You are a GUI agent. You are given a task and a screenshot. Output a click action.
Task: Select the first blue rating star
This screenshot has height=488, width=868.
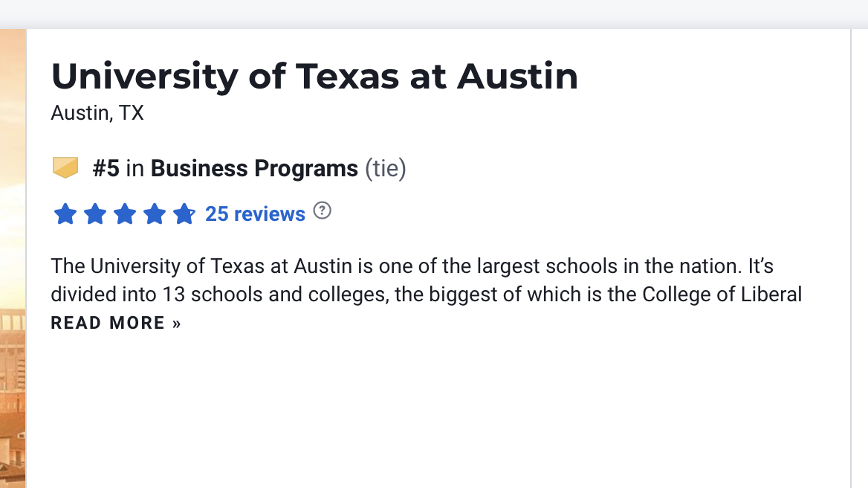[x=65, y=213]
